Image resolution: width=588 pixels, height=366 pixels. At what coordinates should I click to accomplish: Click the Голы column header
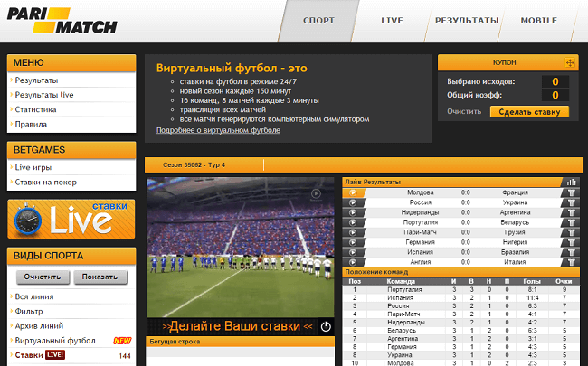[532, 281]
